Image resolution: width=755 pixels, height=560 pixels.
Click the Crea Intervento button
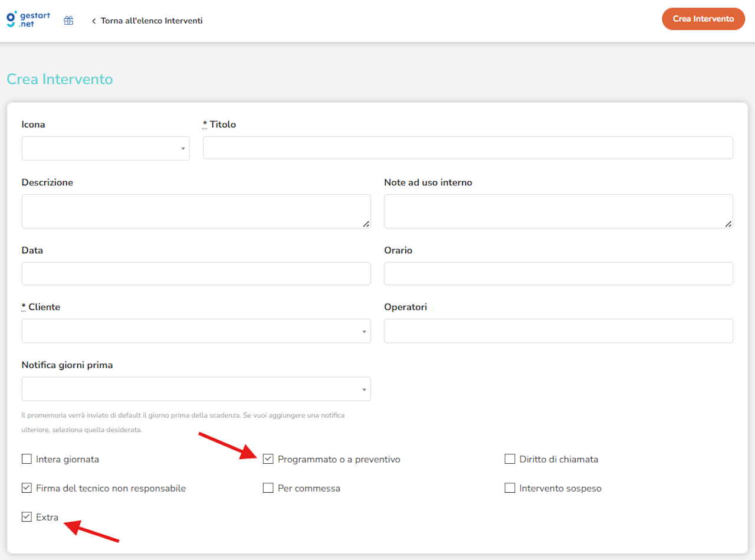(703, 19)
